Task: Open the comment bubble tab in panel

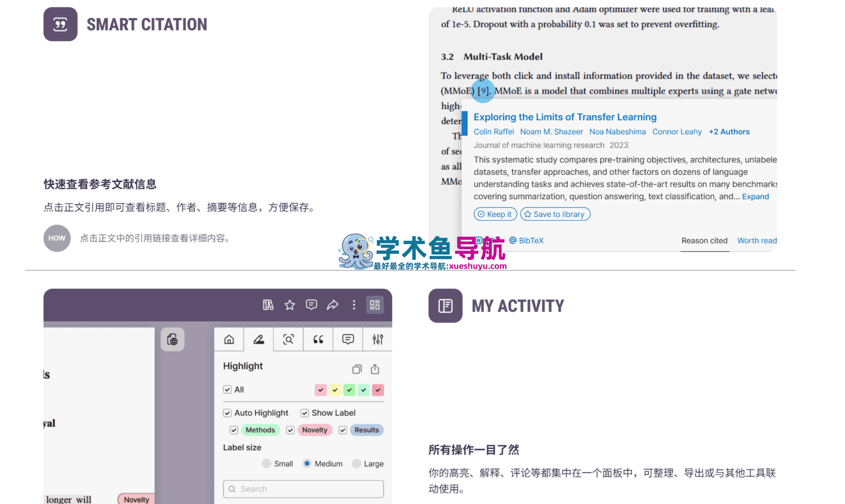Action: coord(348,339)
